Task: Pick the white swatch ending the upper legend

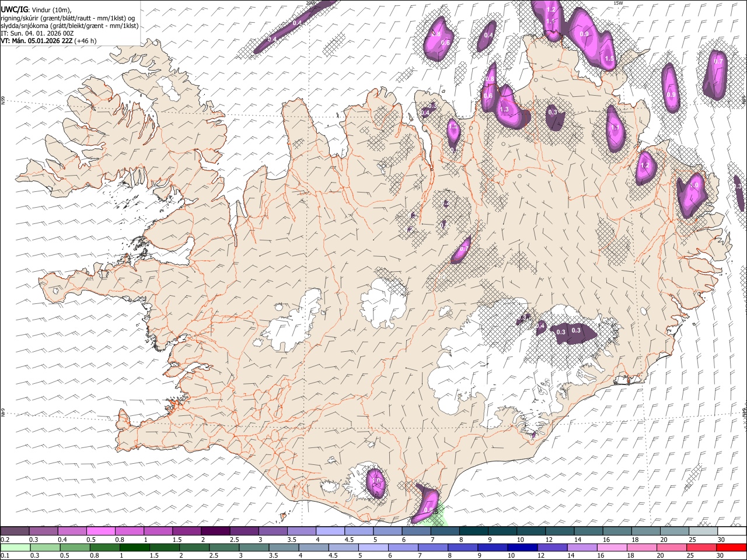Action: (x=731, y=531)
